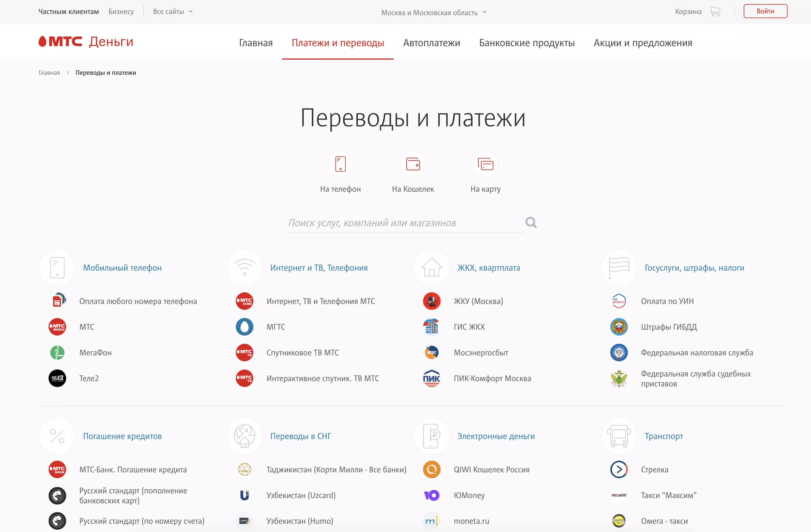Viewport: 811px width, 532px height.
Task: Click the Tele2 black logo icon
Action: (57, 378)
